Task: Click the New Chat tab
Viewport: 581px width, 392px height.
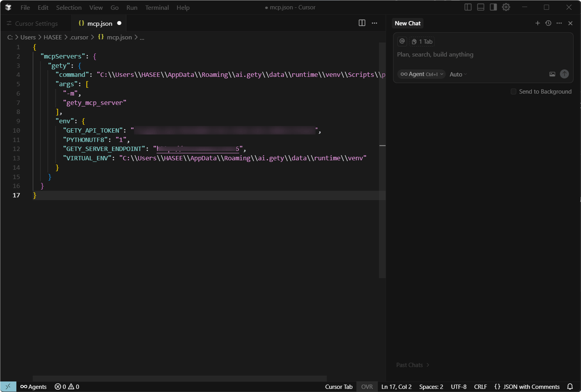Action: tap(407, 23)
